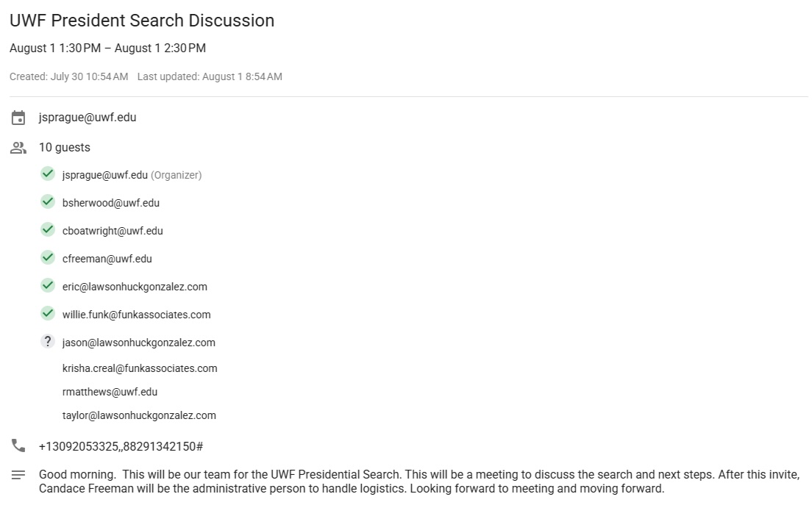Click accepted checkmark next to cboatwright@uwf.edu
This screenshot has height=519, width=812.
coord(48,229)
